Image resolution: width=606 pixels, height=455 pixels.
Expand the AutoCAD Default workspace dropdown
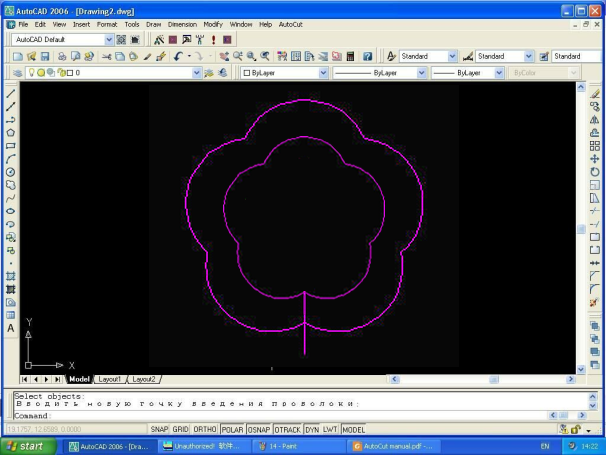pos(110,40)
